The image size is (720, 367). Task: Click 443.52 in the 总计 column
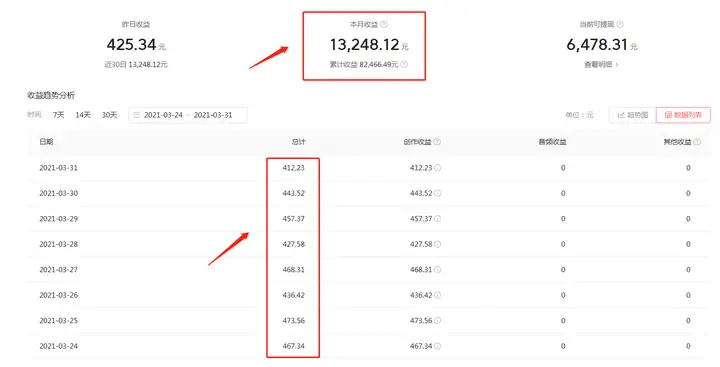[x=293, y=193]
